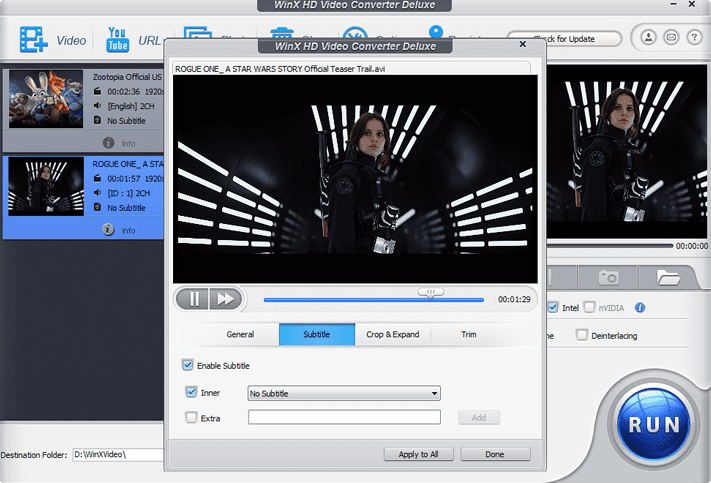Enable the Deinterlacing checkbox
Screen dimensions: 711x483
pos(581,335)
